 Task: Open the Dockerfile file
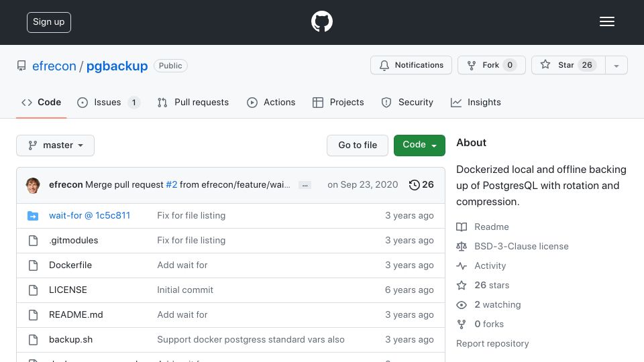(70, 265)
